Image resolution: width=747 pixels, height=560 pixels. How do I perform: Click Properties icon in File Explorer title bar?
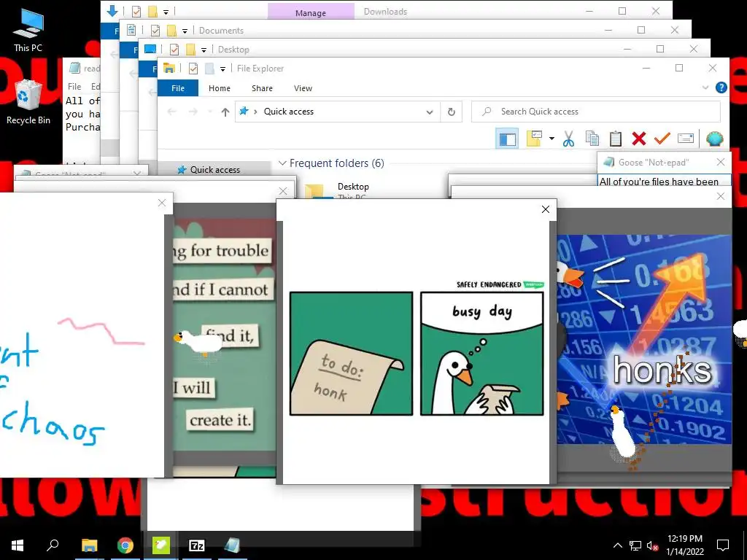[193, 69]
